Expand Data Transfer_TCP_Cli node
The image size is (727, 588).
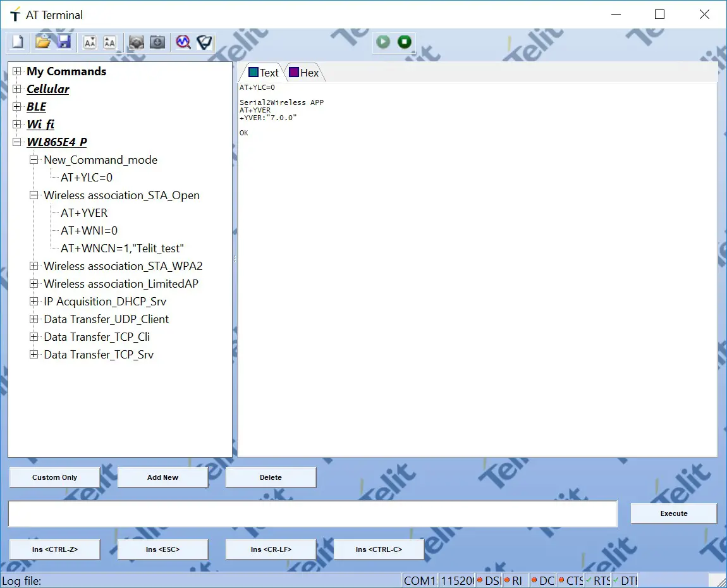tap(34, 336)
